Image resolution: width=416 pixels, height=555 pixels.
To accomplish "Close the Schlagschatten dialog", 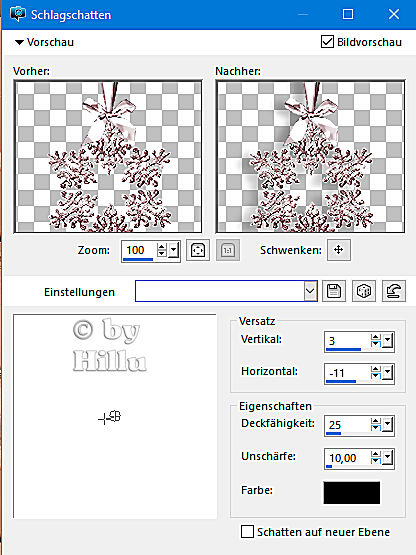I will [x=394, y=14].
